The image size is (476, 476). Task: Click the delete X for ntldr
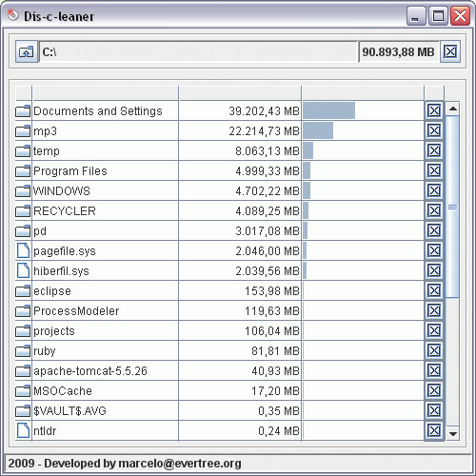(434, 430)
